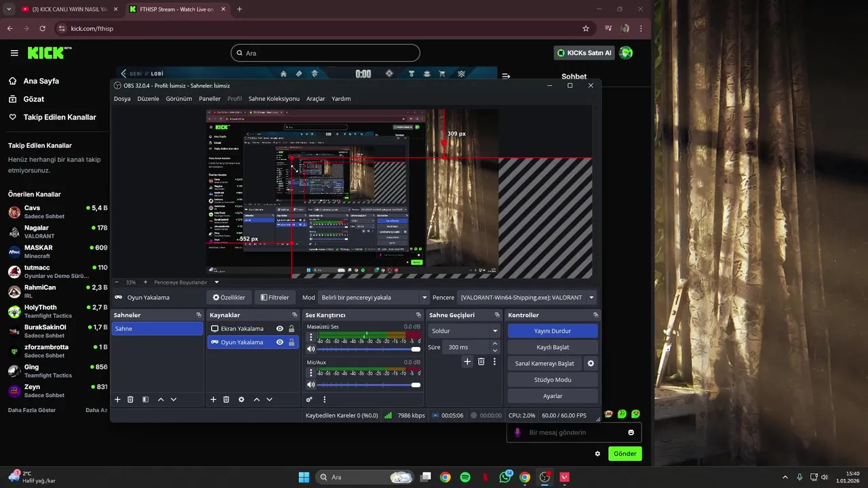Image resolution: width=868 pixels, height=488 pixels.
Task: Adjust Mic/Aux volume slider
Action: click(x=369, y=385)
